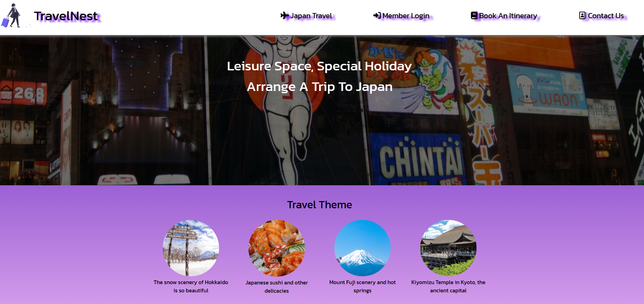Click 'Mount Fuji scenery and hot springs' caption

[x=363, y=287]
